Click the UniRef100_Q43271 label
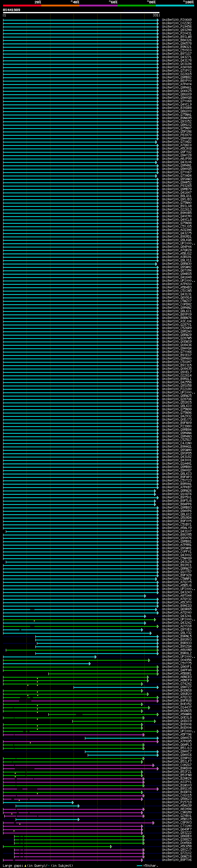This screenshot has width=197, height=868. (177, 57)
